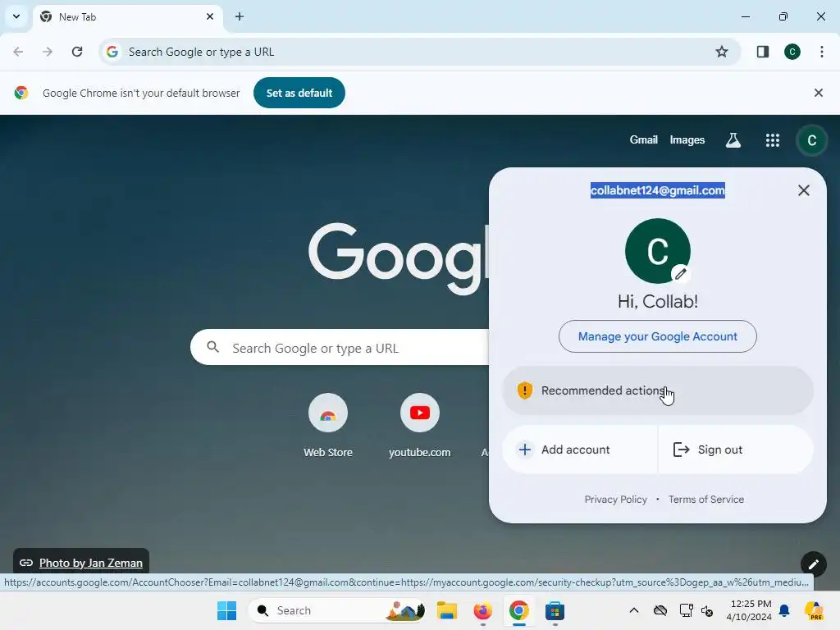Open the taskbar clock and date

coord(750,610)
